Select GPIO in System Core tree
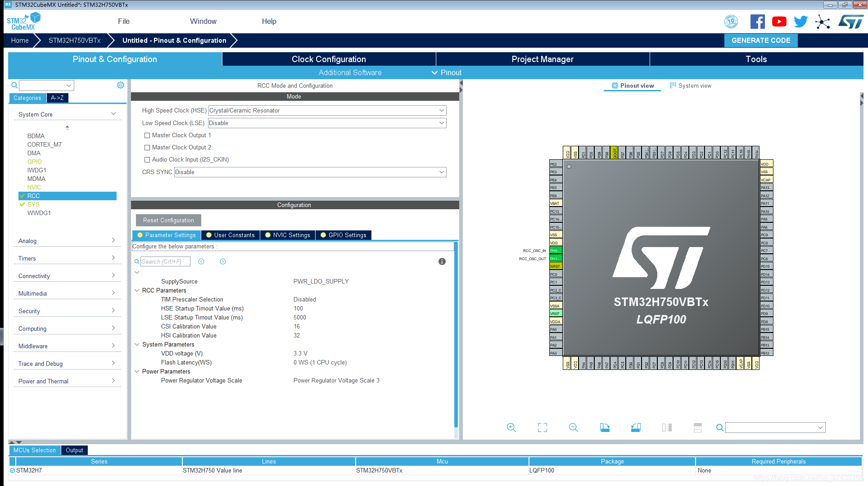 34,162
